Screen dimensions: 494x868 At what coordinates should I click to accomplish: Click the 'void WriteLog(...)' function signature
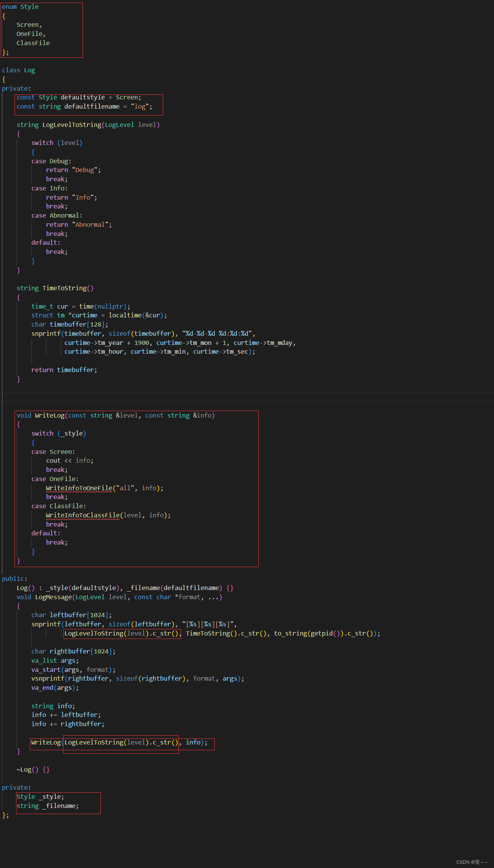(115, 416)
